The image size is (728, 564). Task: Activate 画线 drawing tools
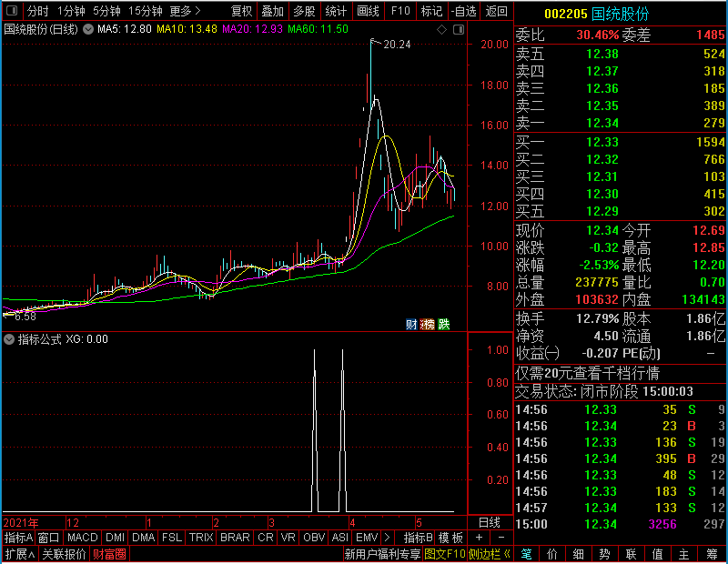(368, 11)
